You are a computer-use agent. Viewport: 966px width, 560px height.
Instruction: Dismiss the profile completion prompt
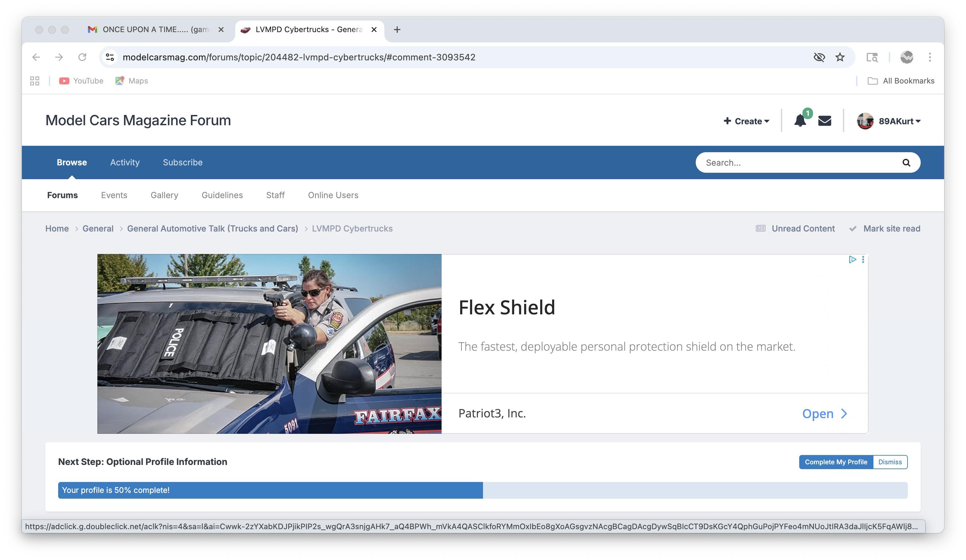[x=890, y=462]
